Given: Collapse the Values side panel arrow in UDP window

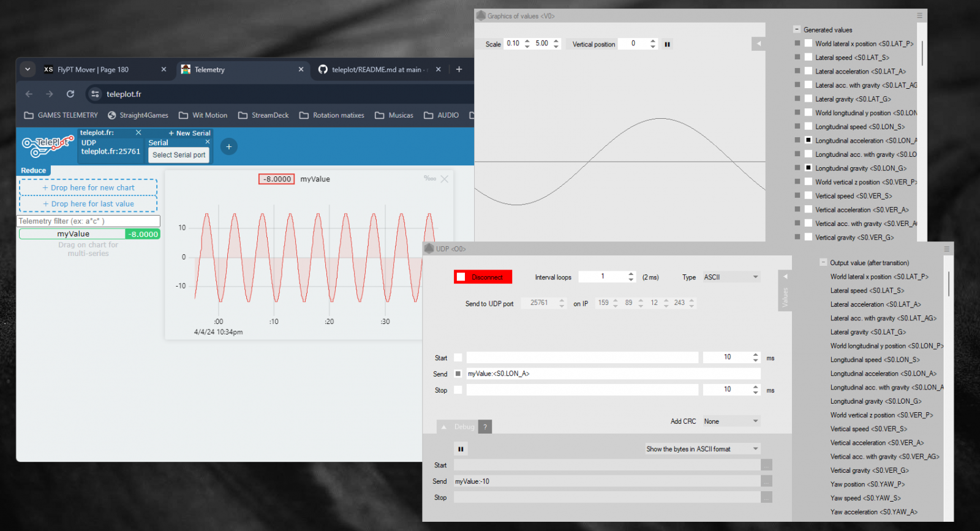Looking at the screenshot, I should [785, 276].
